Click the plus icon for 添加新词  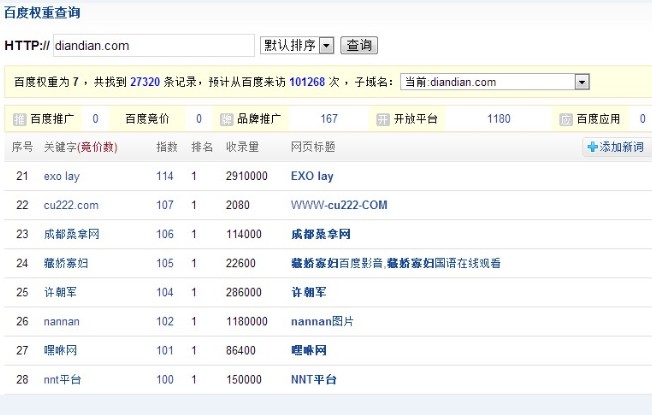[592, 147]
